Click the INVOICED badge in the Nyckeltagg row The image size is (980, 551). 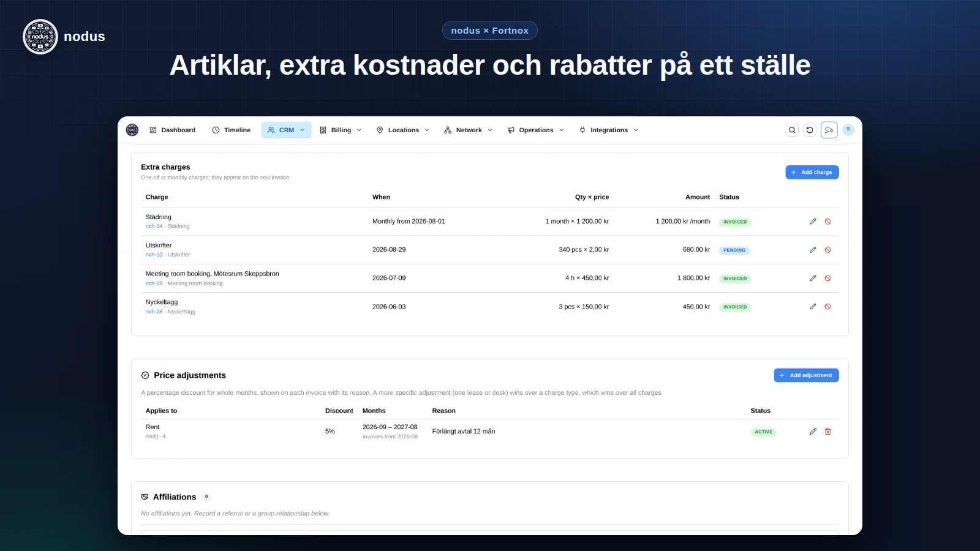[735, 307]
